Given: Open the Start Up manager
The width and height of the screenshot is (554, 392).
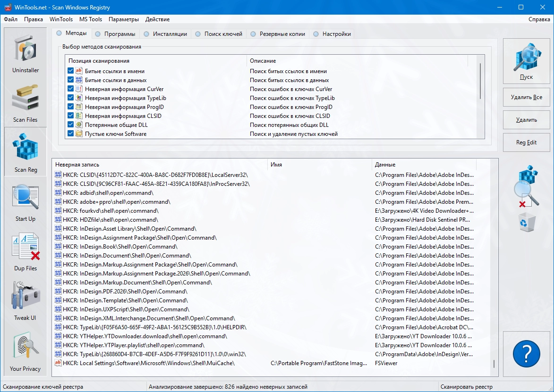Looking at the screenshot, I should (x=26, y=201).
